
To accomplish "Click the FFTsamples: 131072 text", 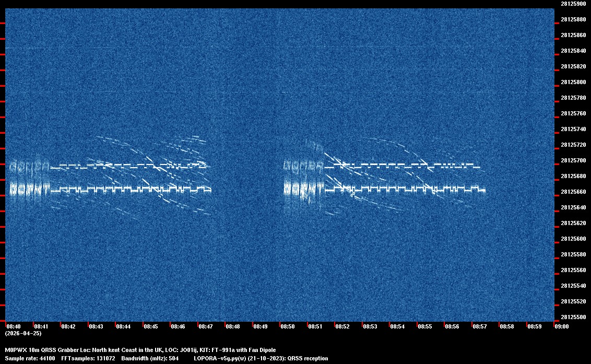I will click(x=88, y=358).
